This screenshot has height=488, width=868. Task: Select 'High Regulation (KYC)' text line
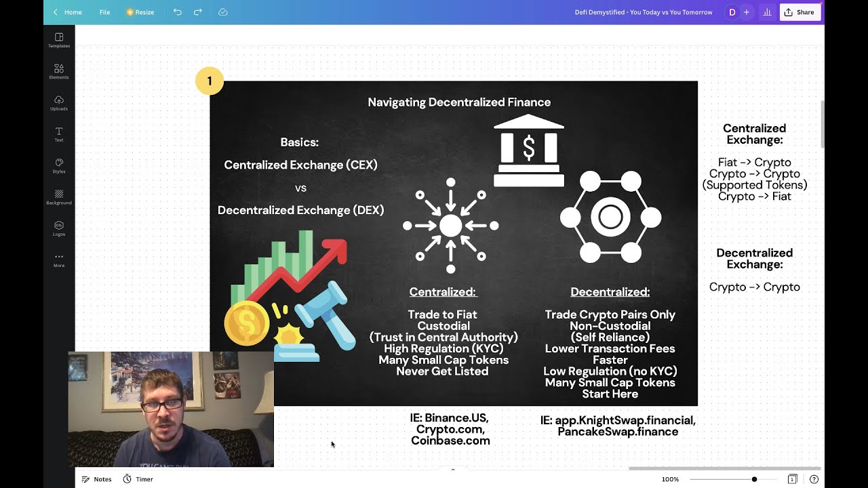click(x=443, y=348)
